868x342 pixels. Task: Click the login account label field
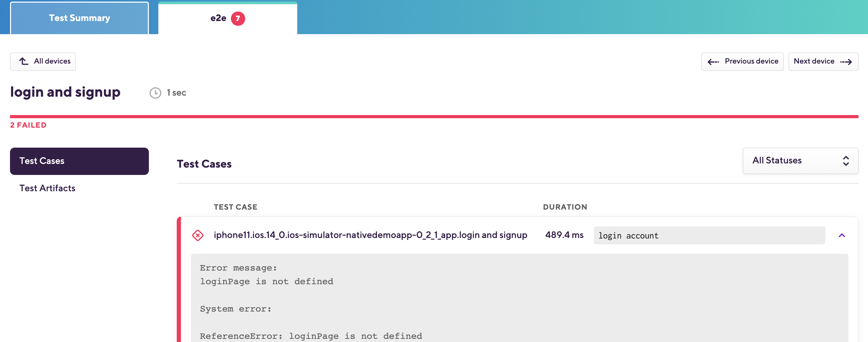(709, 235)
